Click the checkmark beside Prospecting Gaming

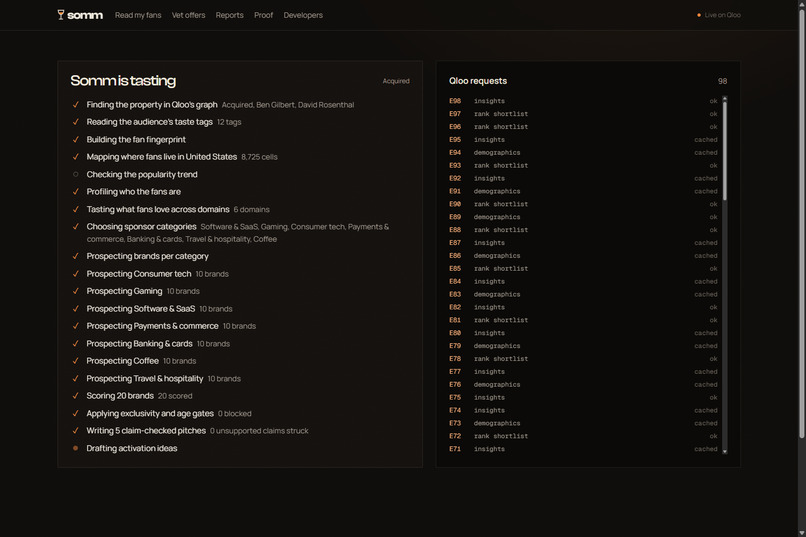click(76, 291)
